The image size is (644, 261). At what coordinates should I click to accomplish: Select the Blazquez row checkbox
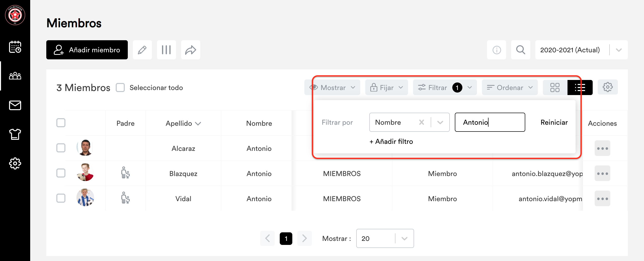(61, 173)
